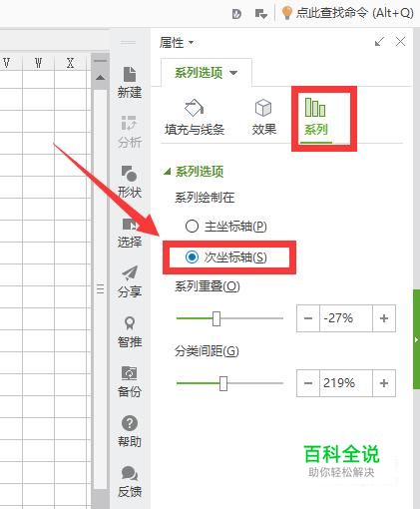Screen dimensions: 420x509
Task: Click the -27% overlap value field
Action: pos(346,318)
